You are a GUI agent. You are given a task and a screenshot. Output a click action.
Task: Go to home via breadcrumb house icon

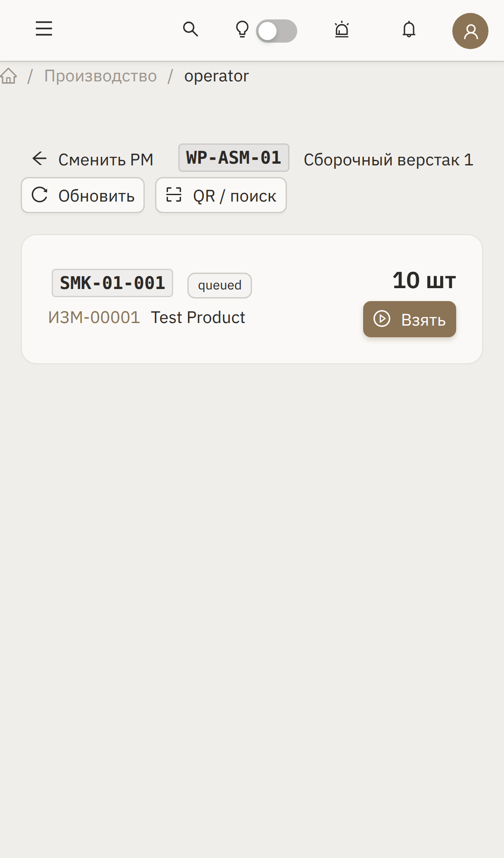(x=9, y=76)
